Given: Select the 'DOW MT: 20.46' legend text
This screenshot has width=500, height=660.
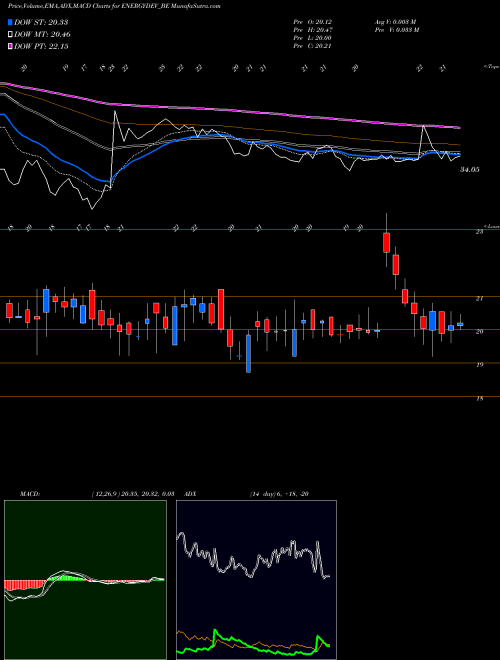Looking at the screenshot, I should (x=43, y=35).
